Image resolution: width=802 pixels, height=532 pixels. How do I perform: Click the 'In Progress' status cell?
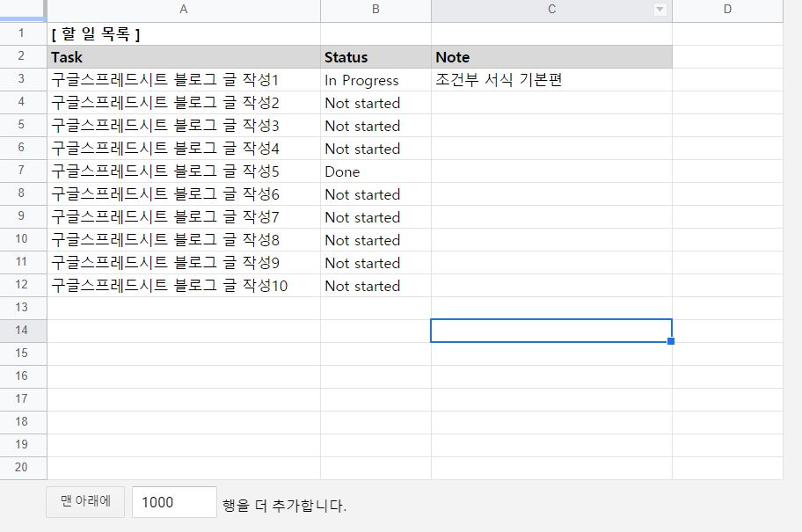pyautogui.click(x=376, y=80)
